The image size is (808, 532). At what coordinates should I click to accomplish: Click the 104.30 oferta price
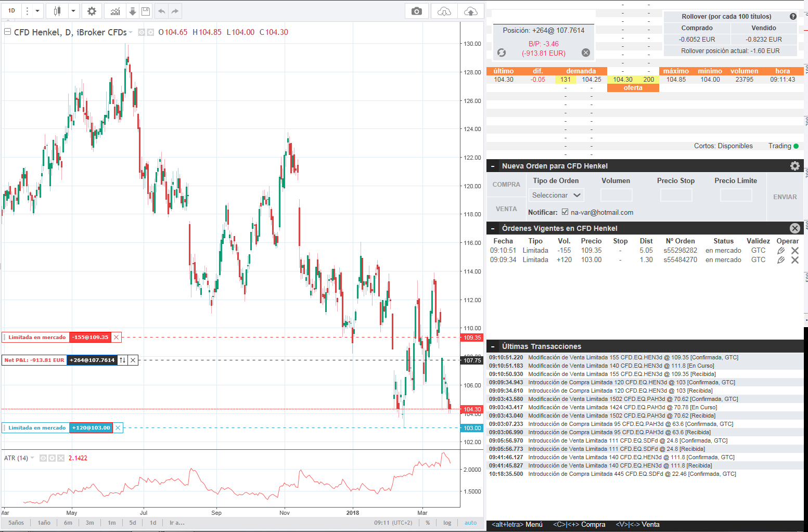623,80
